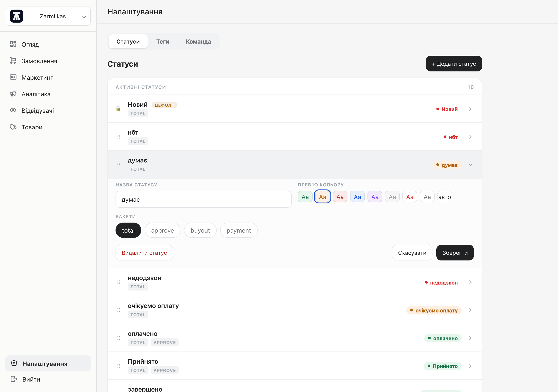Open the Замовлення cart icon

[13, 61]
